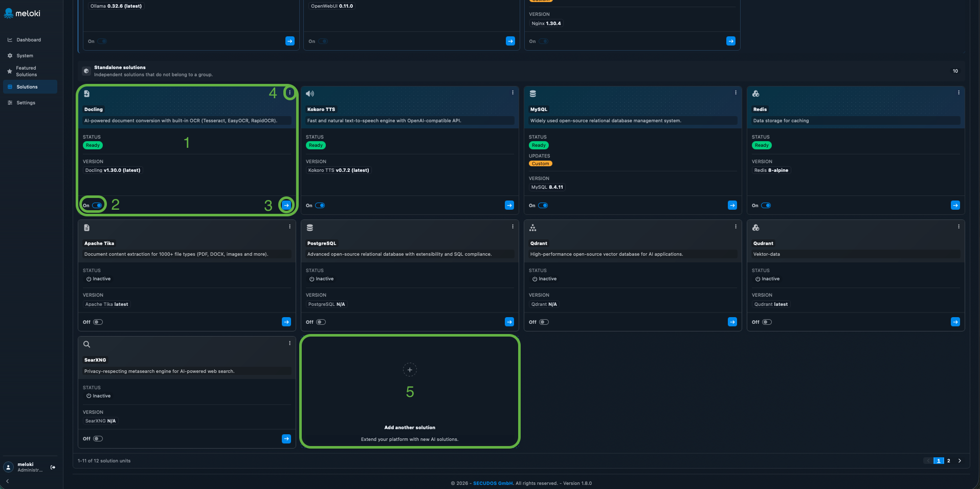Click the PostgreSQL card arrow button
The height and width of the screenshot is (489, 980).
(x=509, y=322)
